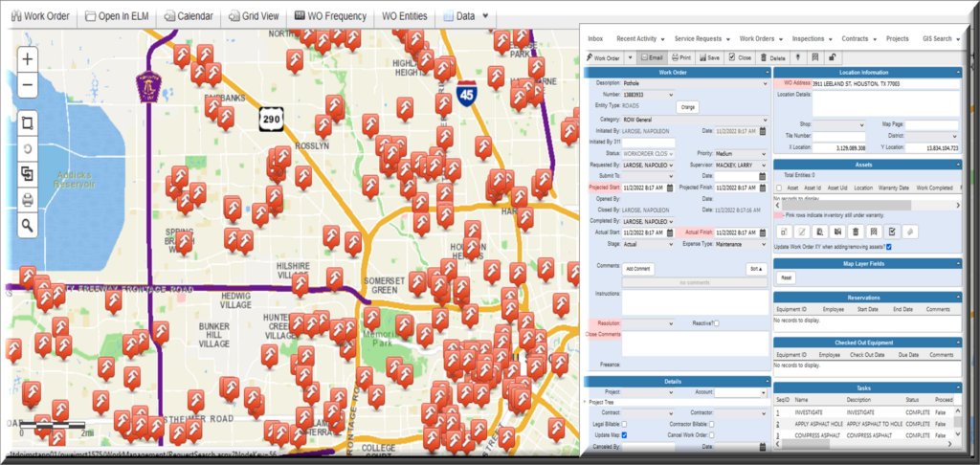980x465 pixels.
Task: Open Projected Start calendar picker
Action: [669, 188]
